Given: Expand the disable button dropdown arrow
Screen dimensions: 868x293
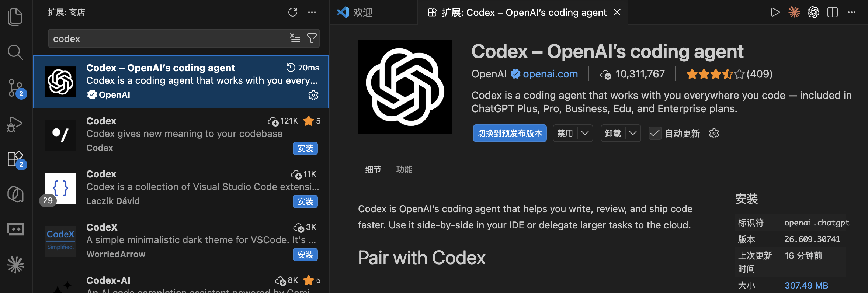Looking at the screenshot, I should [x=585, y=133].
